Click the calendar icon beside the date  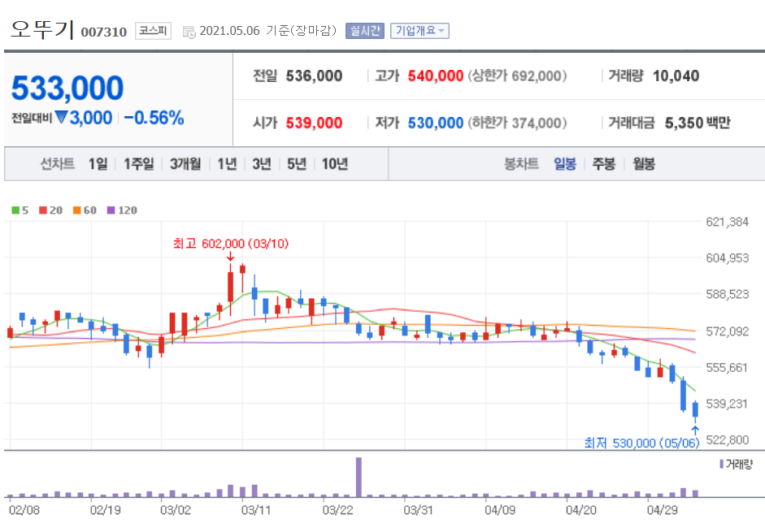tap(189, 32)
